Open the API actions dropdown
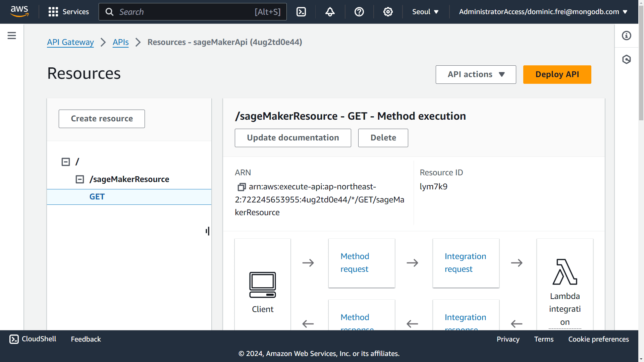 (x=476, y=74)
